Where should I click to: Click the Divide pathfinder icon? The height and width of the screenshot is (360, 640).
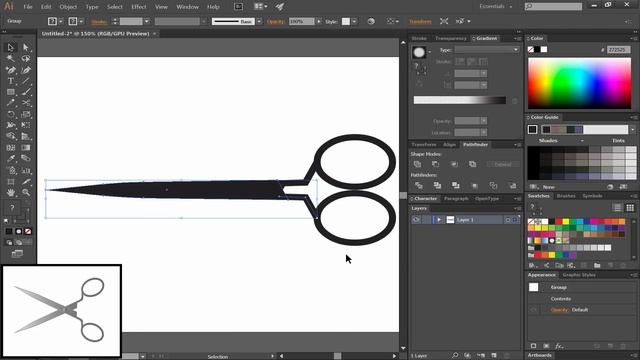click(419, 186)
